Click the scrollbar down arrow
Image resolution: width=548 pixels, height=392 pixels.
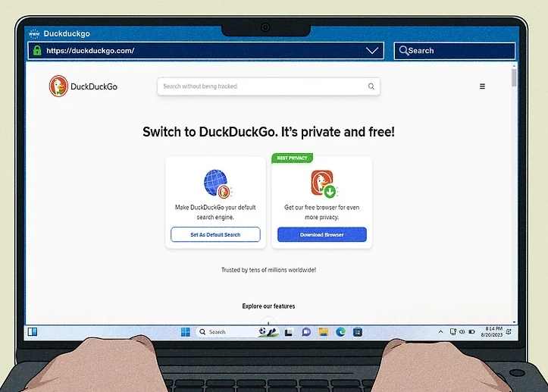point(514,321)
